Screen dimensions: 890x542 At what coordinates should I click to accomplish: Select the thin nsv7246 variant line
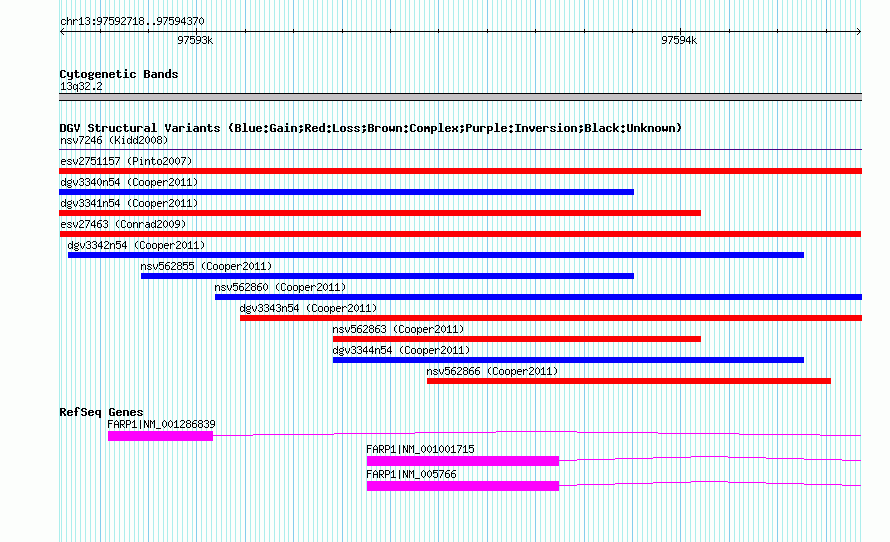[x=460, y=149]
